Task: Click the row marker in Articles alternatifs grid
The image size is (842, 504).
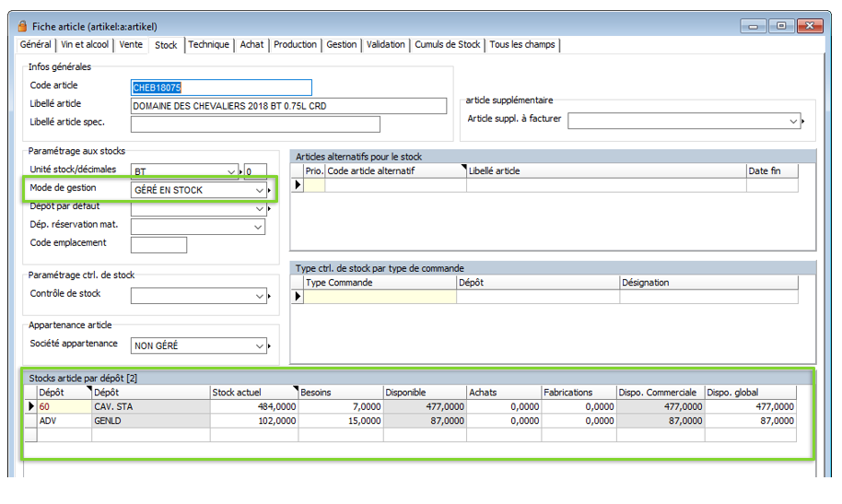Action: click(x=297, y=185)
